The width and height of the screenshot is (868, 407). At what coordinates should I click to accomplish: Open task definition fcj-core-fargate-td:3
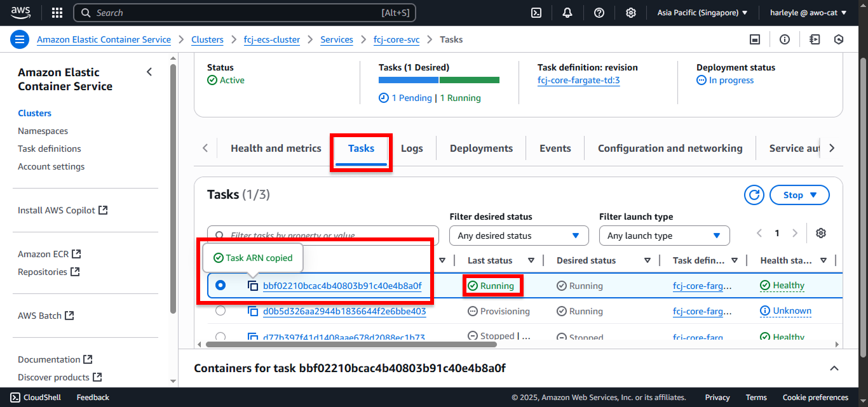(x=578, y=80)
